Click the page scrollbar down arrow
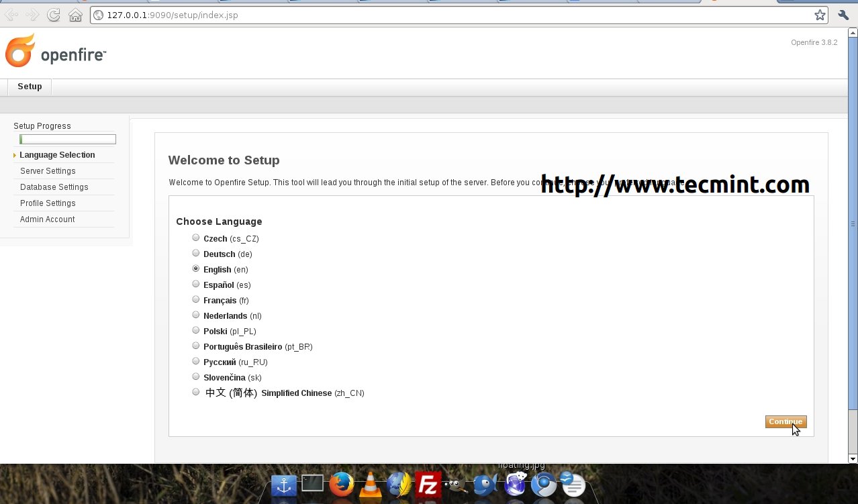Screen dimensions: 858x504 (853, 459)
